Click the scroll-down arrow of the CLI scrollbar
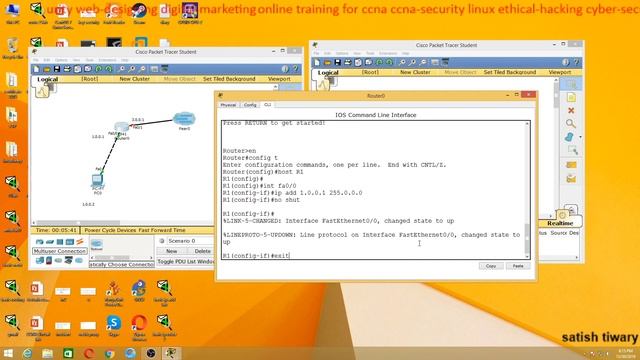 click(527, 256)
